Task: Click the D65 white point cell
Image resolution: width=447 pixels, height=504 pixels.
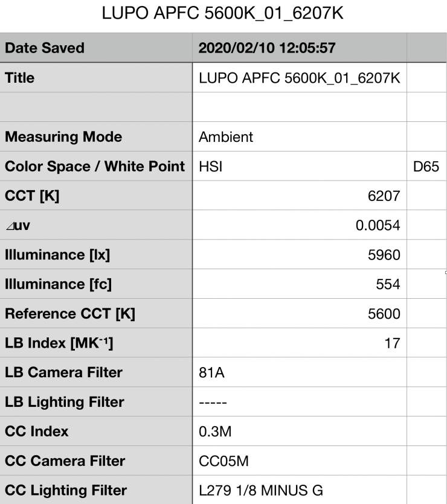Action: point(426,167)
